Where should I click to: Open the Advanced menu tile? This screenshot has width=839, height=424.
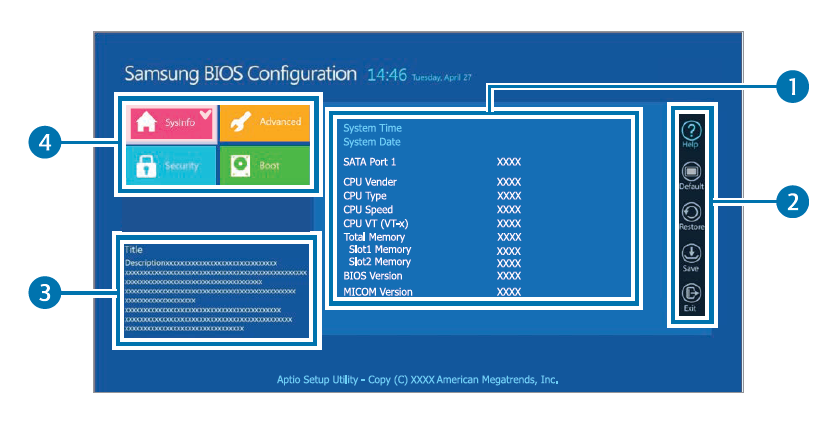(x=265, y=123)
